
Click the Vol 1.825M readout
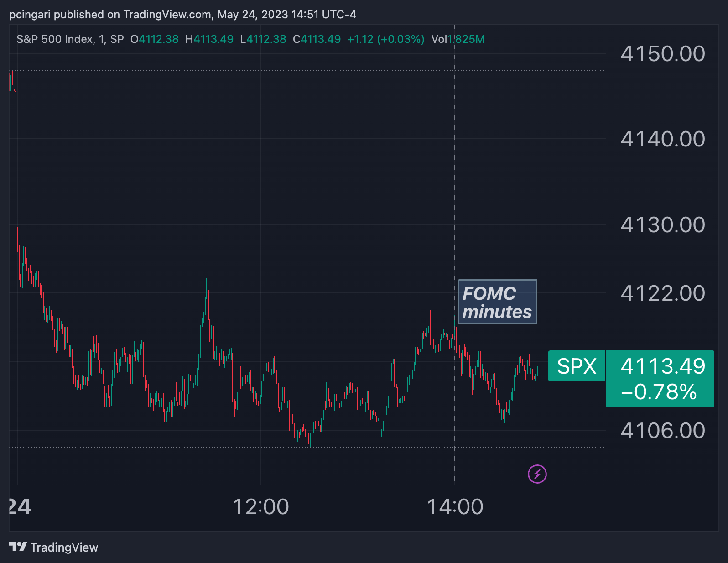(458, 39)
